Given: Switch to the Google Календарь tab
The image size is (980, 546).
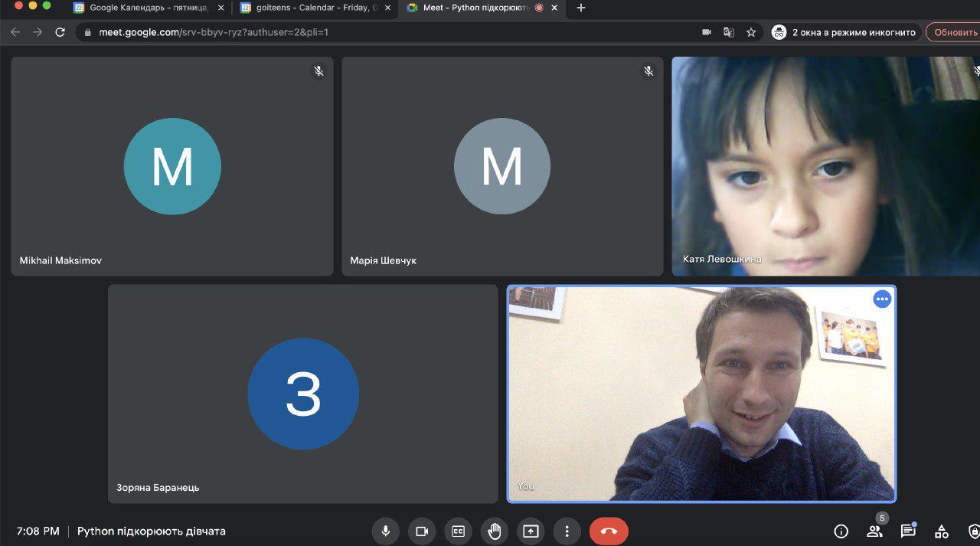Looking at the screenshot, I should (149, 8).
